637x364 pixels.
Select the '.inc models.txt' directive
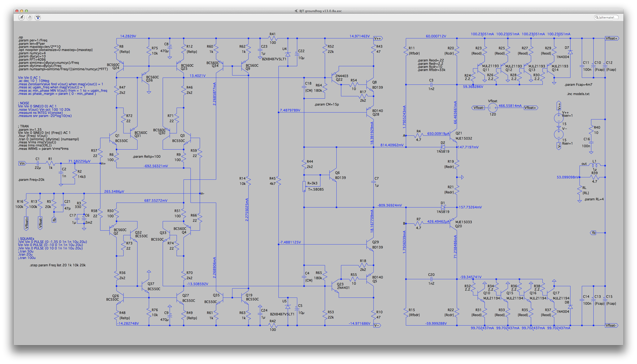pyautogui.click(x=578, y=94)
